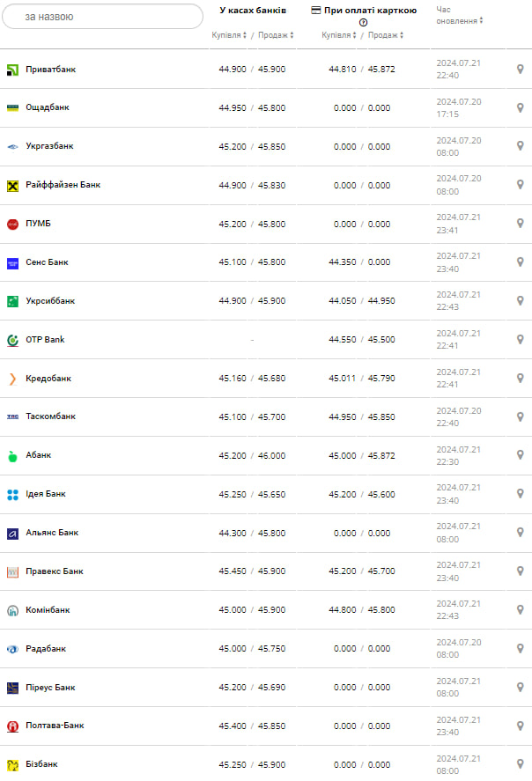Click the Кредобанк orange chevron logo
532x781 pixels.
[12, 379]
